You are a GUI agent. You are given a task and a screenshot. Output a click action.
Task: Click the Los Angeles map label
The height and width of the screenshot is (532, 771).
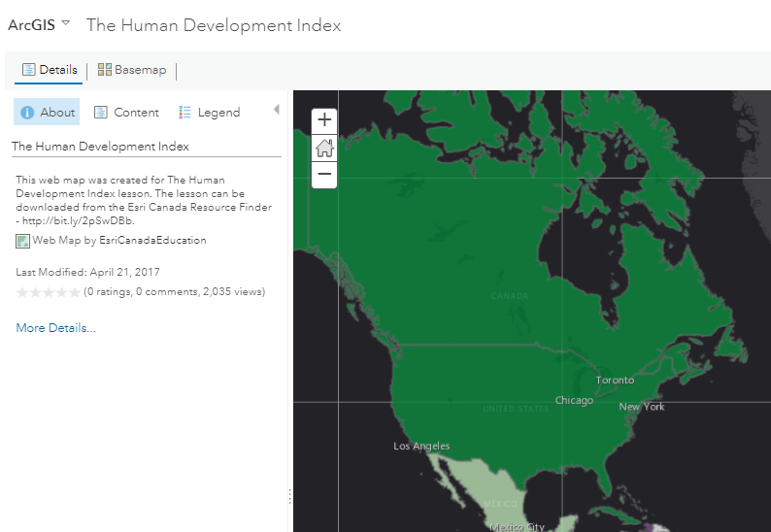(421, 447)
